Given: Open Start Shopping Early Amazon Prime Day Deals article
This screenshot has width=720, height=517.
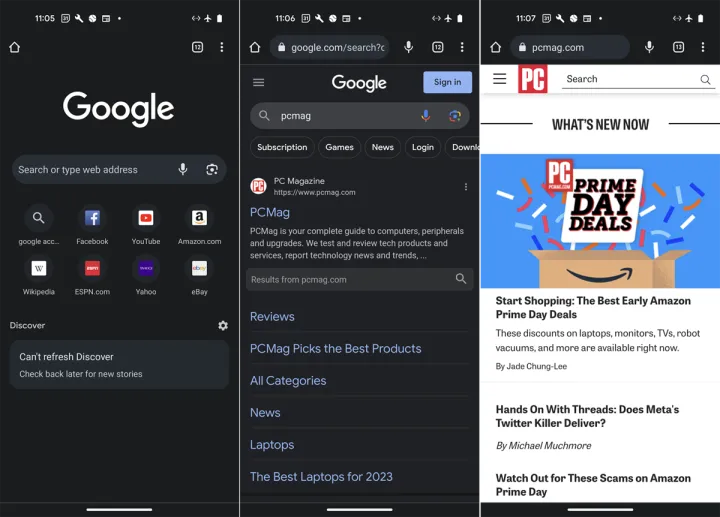Looking at the screenshot, I should coord(593,307).
